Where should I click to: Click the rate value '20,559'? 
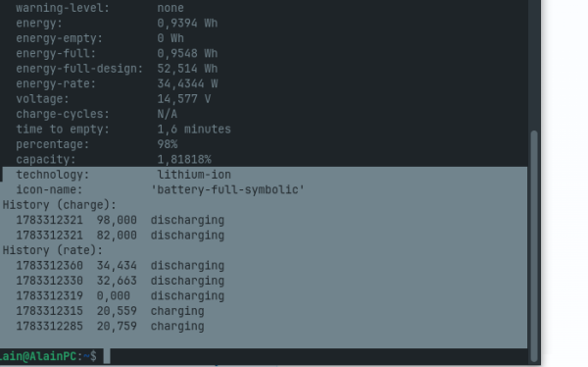coord(117,311)
